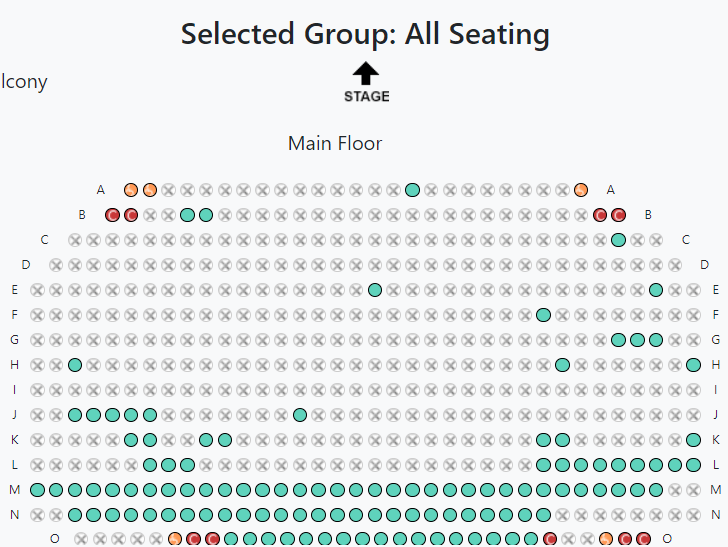Pick the leftmost orange seat in row A
The height and width of the screenshot is (547, 728).
(131, 190)
